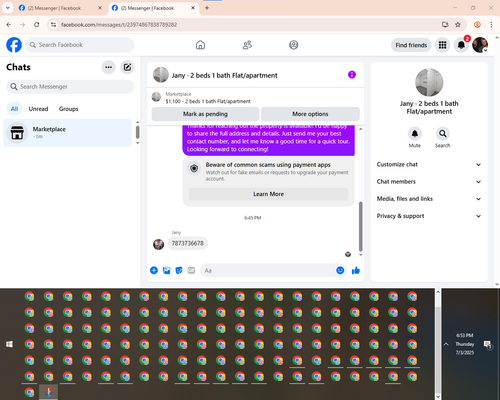The image size is (500, 400).
Task: Open more actions plus icon in composer
Action: [x=154, y=270]
